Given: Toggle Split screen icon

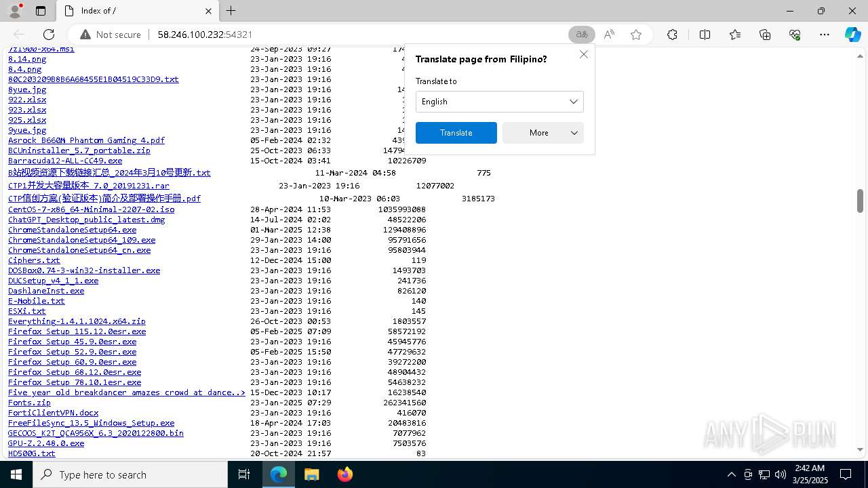Looking at the screenshot, I should (x=705, y=35).
